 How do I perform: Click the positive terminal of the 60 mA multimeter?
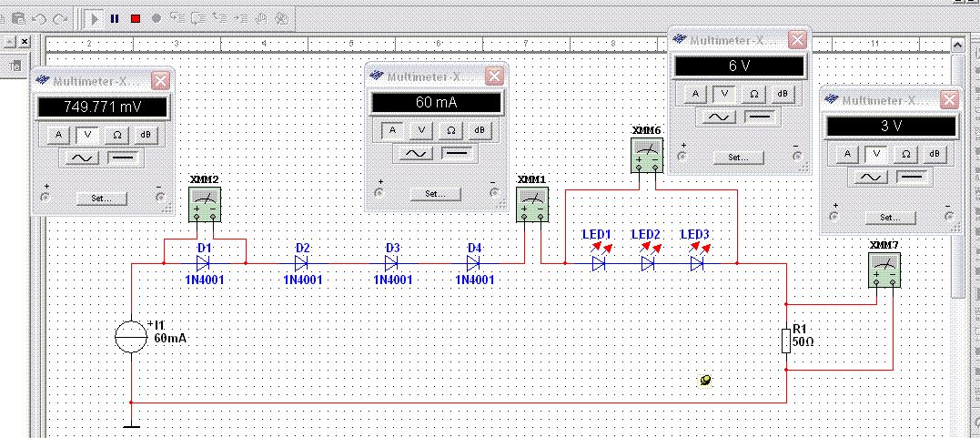pyautogui.click(x=379, y=193)
